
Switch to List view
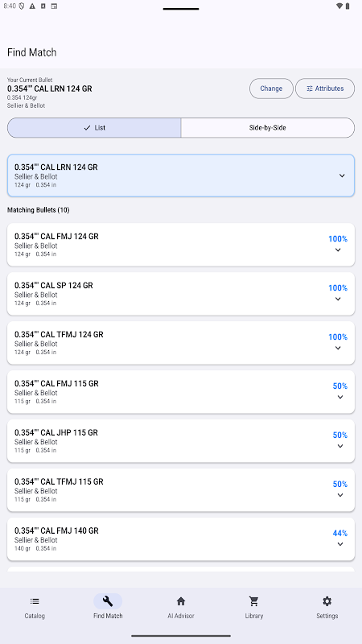point(94,128)
